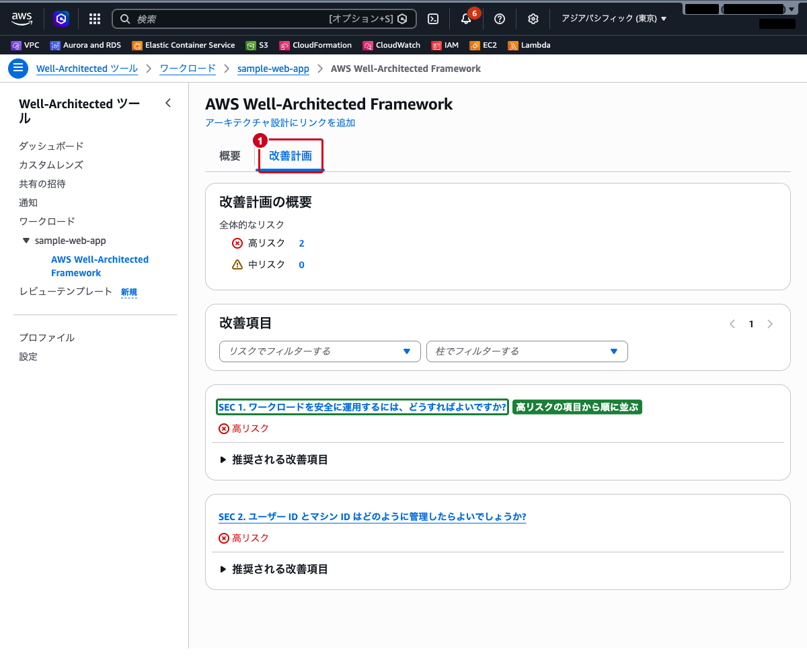
Task: Open the SEC 2 question link
Action: pyautogui.click(x=373, y=517)
